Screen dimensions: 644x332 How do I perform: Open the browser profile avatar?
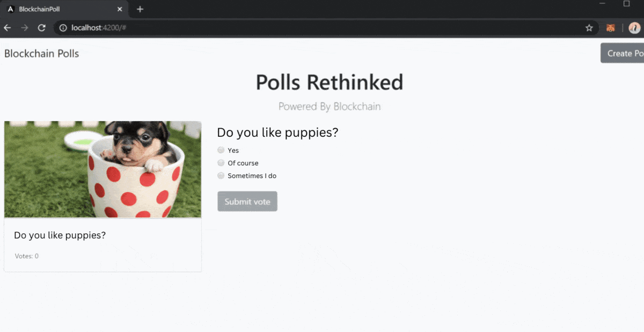click(x=634, y=28)
